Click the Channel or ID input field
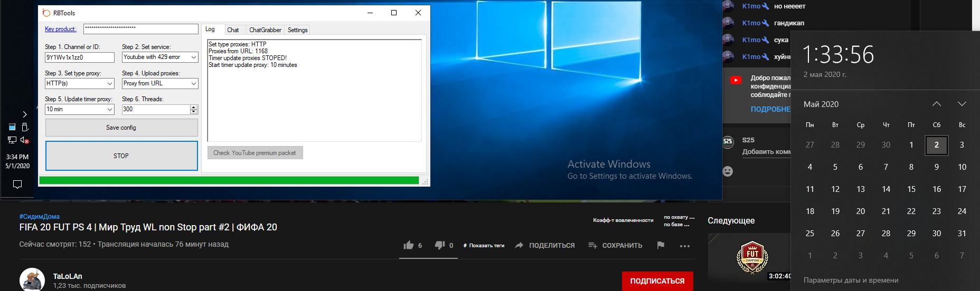 point(79,57)
